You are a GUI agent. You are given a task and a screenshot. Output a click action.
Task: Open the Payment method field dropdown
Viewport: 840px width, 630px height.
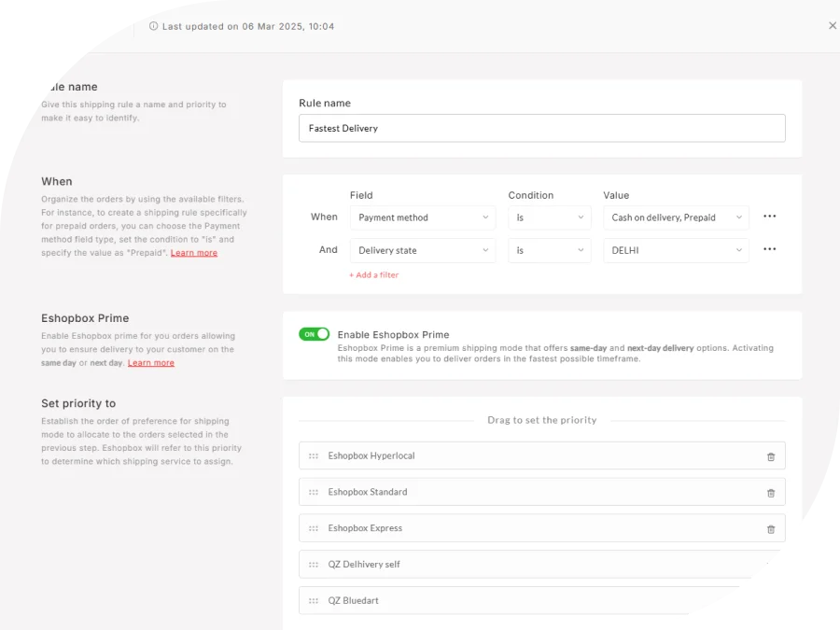pos(423,217)
